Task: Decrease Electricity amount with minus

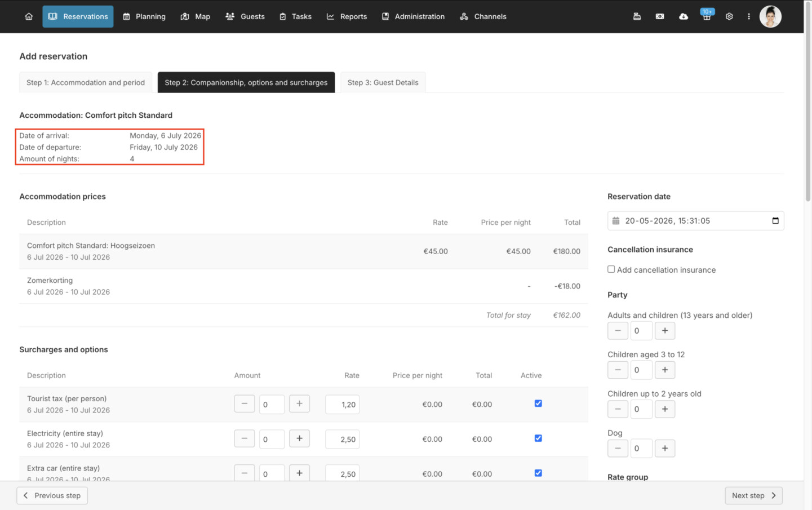Action: point(245,438)
